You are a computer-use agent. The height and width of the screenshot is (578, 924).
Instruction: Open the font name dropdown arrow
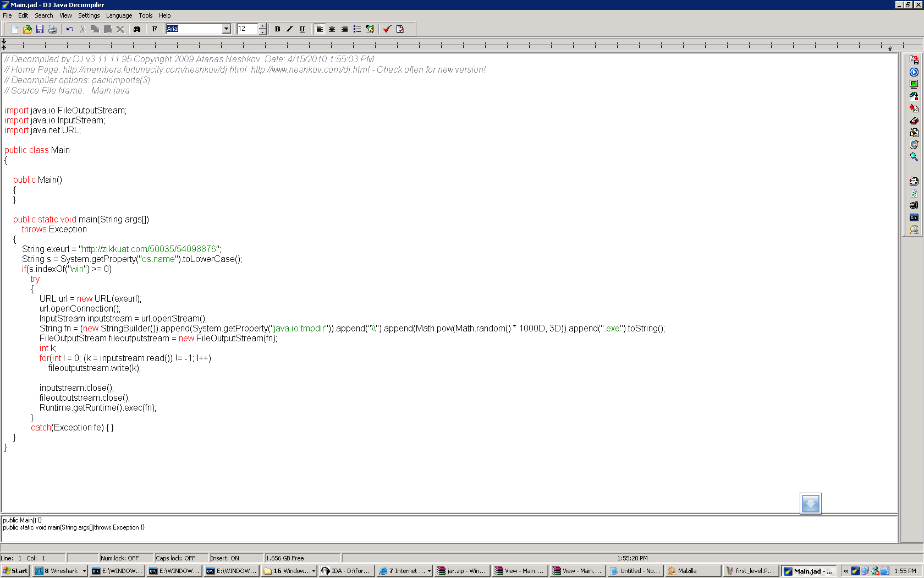tap(226, 29)
